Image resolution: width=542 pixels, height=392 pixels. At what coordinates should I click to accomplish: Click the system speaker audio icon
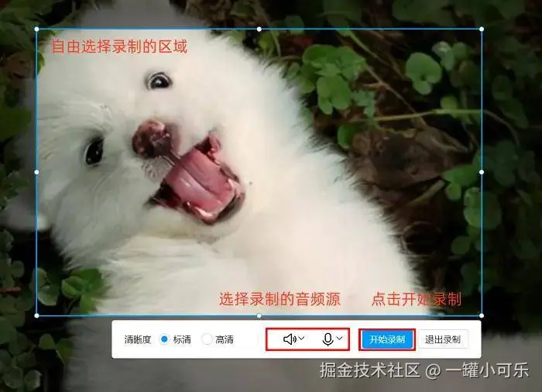(x=290, y=339)
